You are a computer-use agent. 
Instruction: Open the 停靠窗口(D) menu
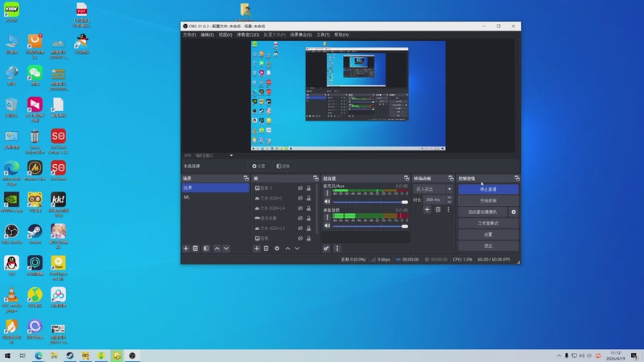click(248, 35)
